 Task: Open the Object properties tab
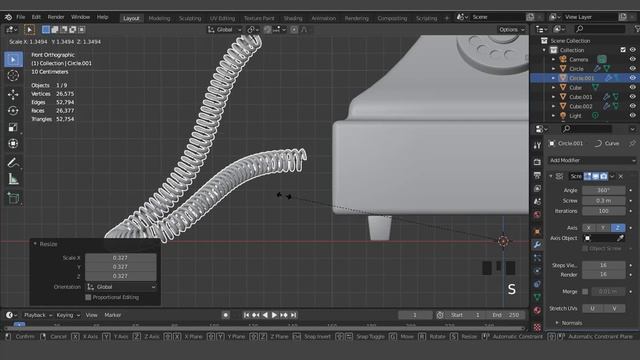[x=537, y=231]
